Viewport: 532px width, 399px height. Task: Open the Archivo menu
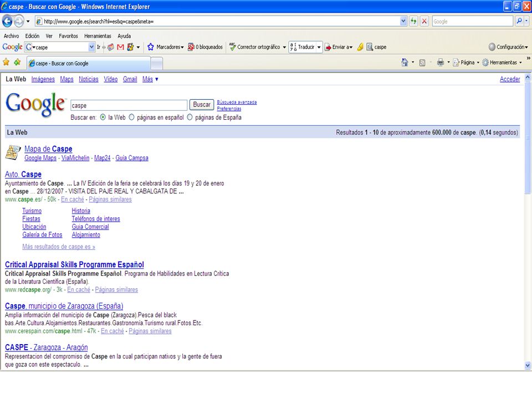pyautogui.click(x=11, y=36)
